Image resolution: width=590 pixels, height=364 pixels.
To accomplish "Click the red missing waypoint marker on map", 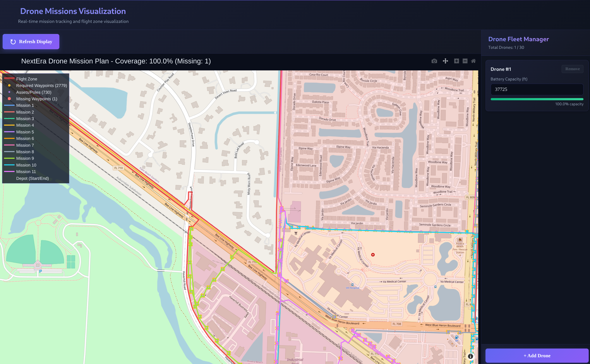I will pos(373,255).
